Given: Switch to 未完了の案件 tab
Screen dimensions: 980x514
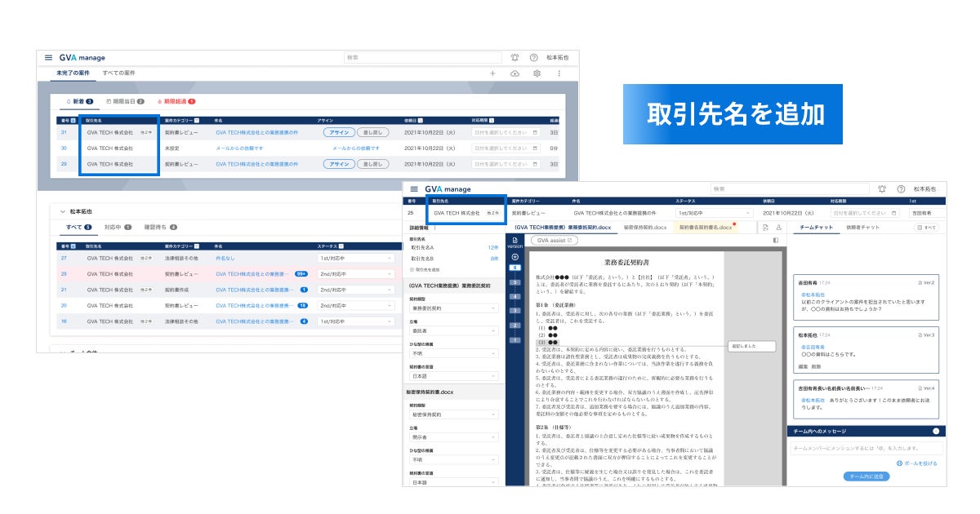Looking at the screenshot, I should point(74,73).
